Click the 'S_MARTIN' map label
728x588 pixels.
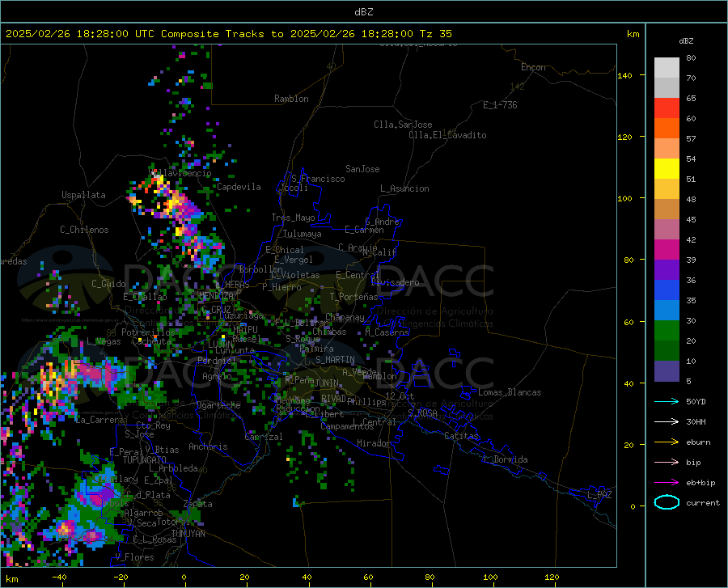pos(335,360)
